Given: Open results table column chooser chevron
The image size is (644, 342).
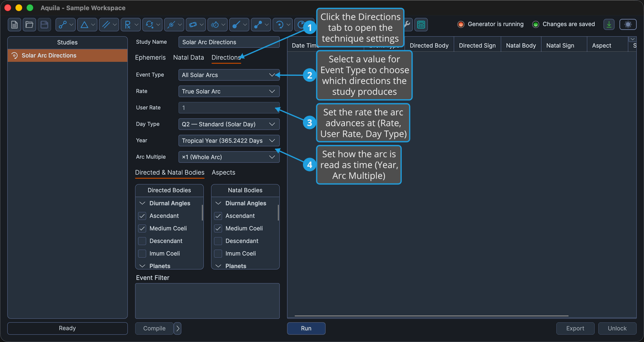Looking at the screenshot, I should [632, 39].
